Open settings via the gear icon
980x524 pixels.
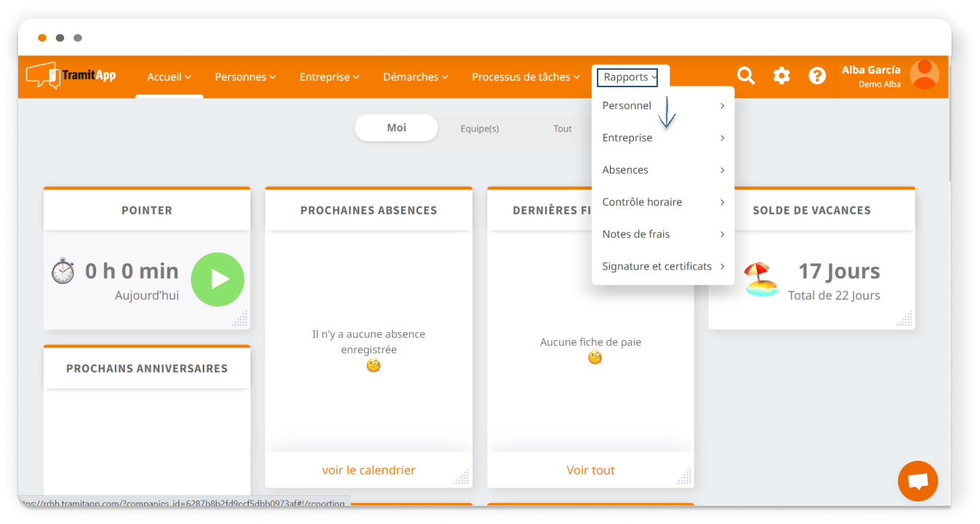click(781, 76)
